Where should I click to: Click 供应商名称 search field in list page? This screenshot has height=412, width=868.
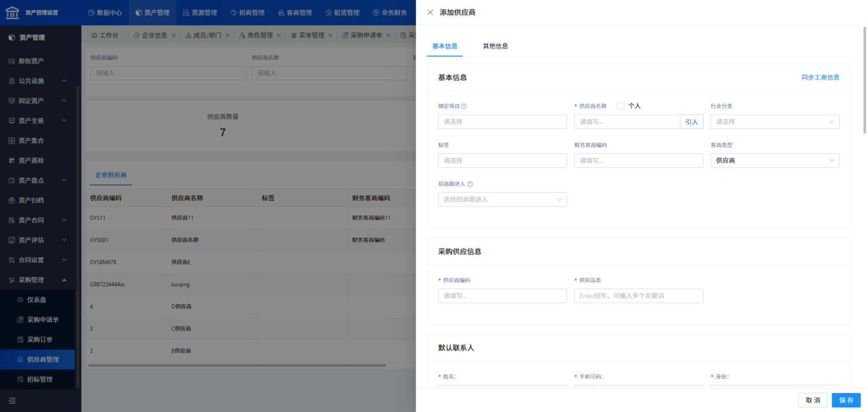pos(329,73)
